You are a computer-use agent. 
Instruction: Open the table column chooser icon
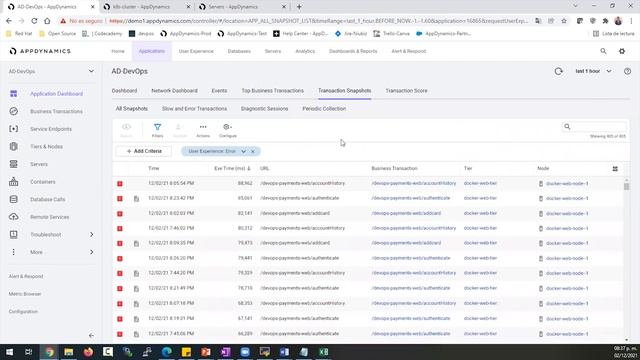point(615,169)
